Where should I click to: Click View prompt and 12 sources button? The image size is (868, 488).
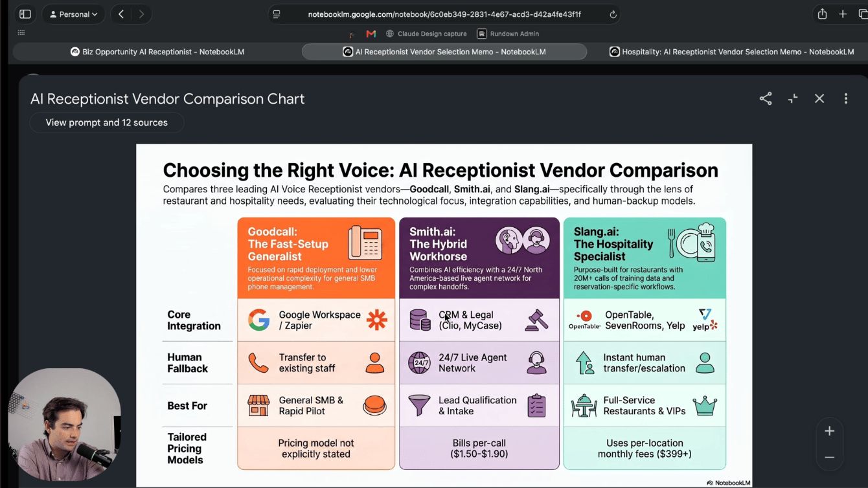(x=107, y=122)
